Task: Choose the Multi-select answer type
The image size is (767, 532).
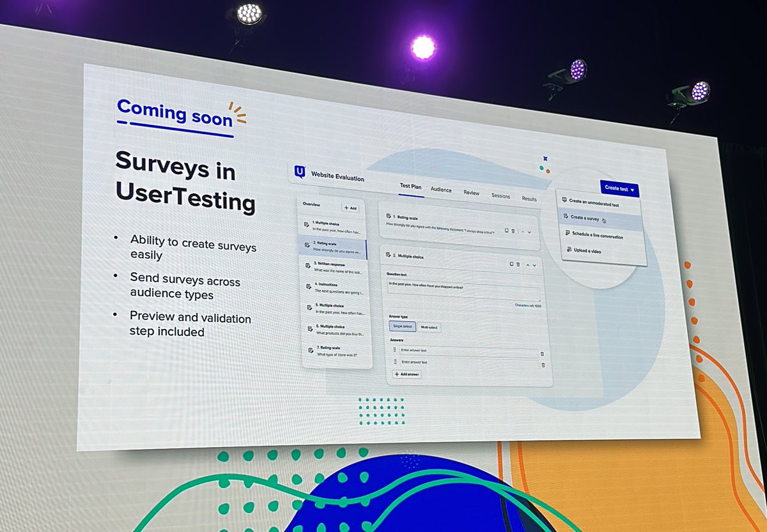Action: pyautogui.click(x=430, y=327)
